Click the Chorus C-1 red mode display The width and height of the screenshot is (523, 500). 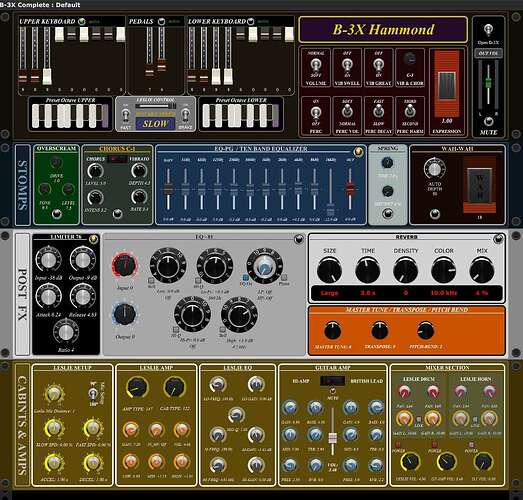pos(117,159)
